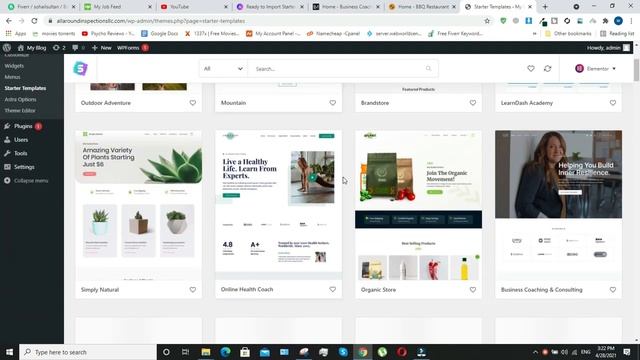Sync the template library refresh icon
The height and width of the screenshot is (360, 640).
tap(547, 69)
